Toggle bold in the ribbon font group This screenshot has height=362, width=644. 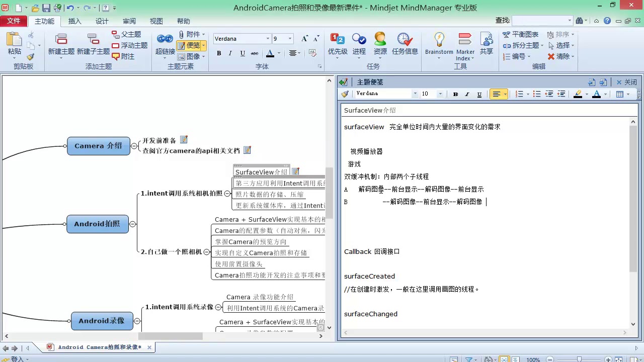pos(219,53)
